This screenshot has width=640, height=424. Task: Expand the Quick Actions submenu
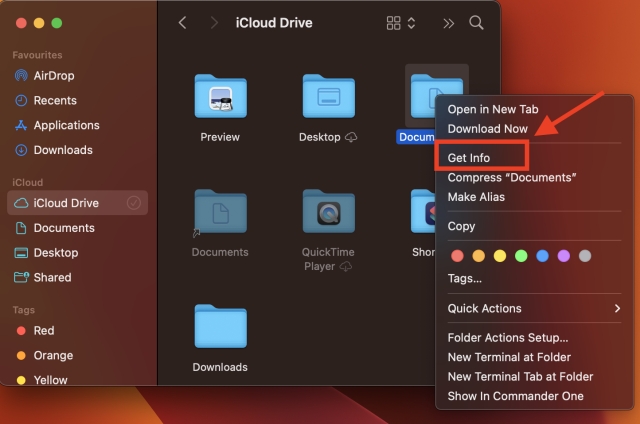click(534, 309)
